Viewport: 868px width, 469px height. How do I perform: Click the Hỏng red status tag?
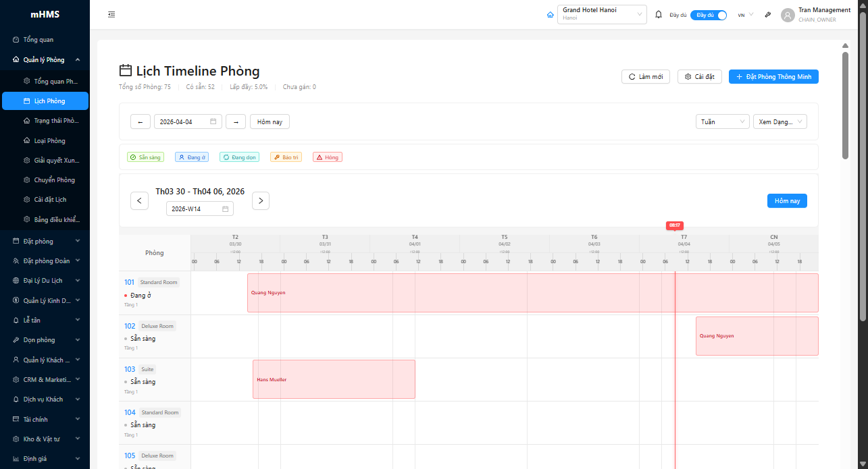point(328,157)
